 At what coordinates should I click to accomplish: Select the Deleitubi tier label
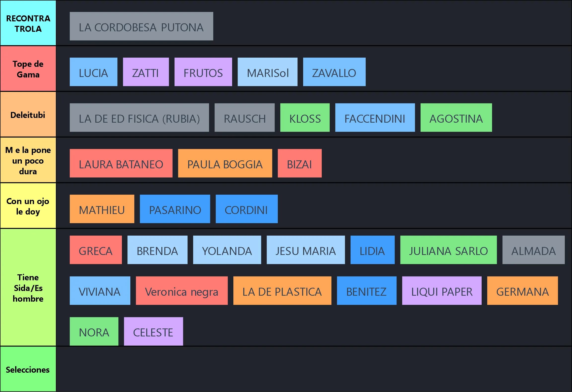coord(28,115)
